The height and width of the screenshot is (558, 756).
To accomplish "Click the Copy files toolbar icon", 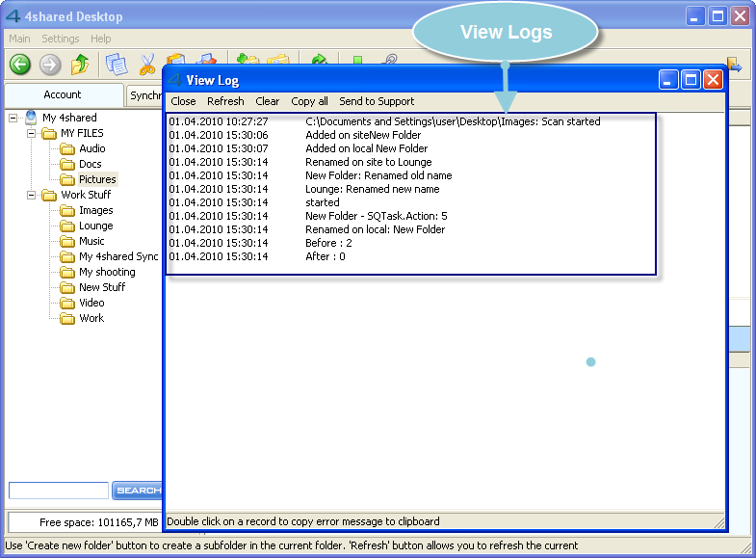I will tap(117, 65).
